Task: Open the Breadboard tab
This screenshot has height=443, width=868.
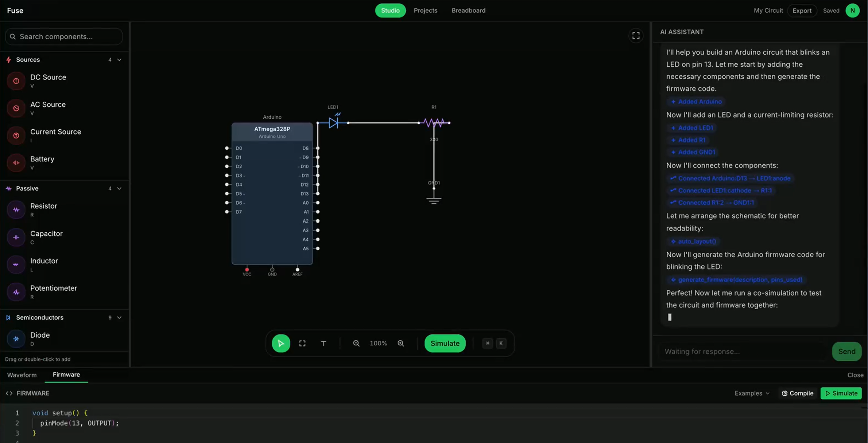Action: coord(468,11)
